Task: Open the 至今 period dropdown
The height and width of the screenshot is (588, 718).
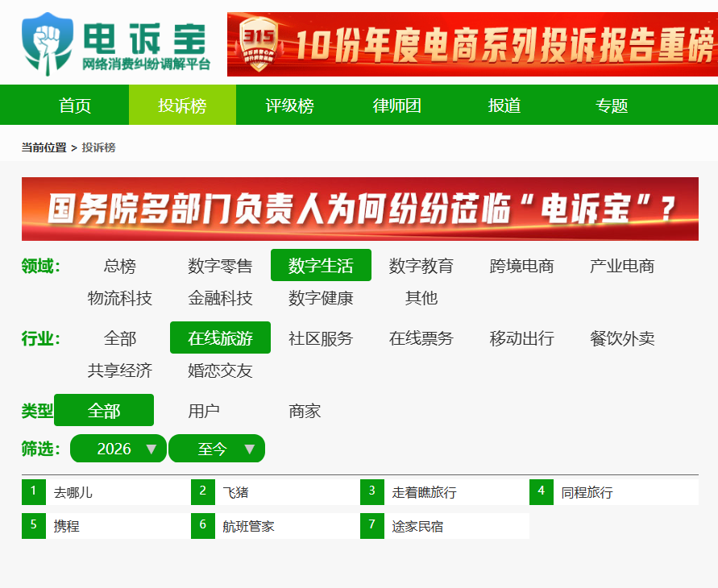Action: [217, 449]
